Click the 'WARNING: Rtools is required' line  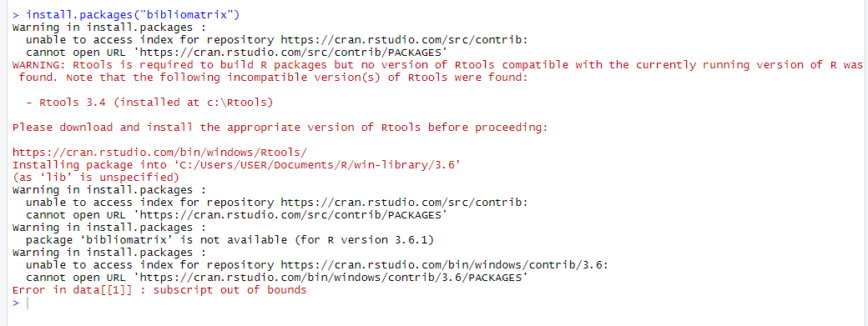(x=437, y=65)
